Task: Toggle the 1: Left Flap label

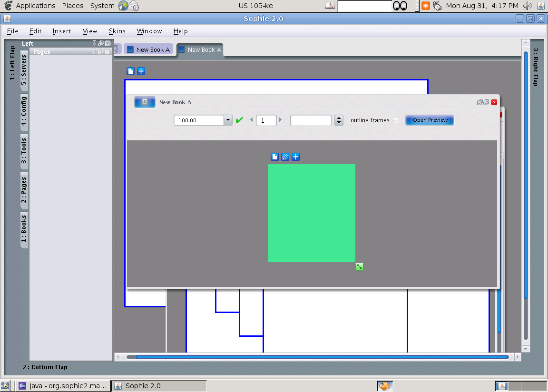Action: [x=12, y=63]
